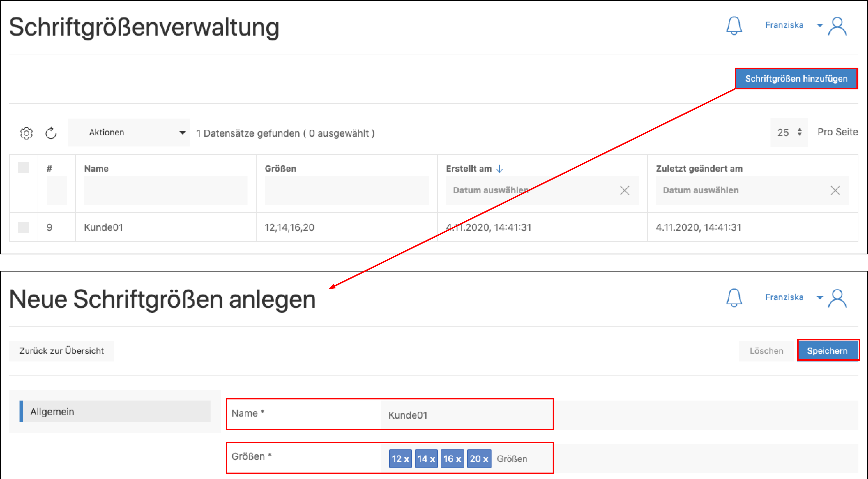Image resolution: width=868 pixels, height=479 pixels.
Task: Clear the Zuletzt geändert am date filter
Action: coord(835,190)
